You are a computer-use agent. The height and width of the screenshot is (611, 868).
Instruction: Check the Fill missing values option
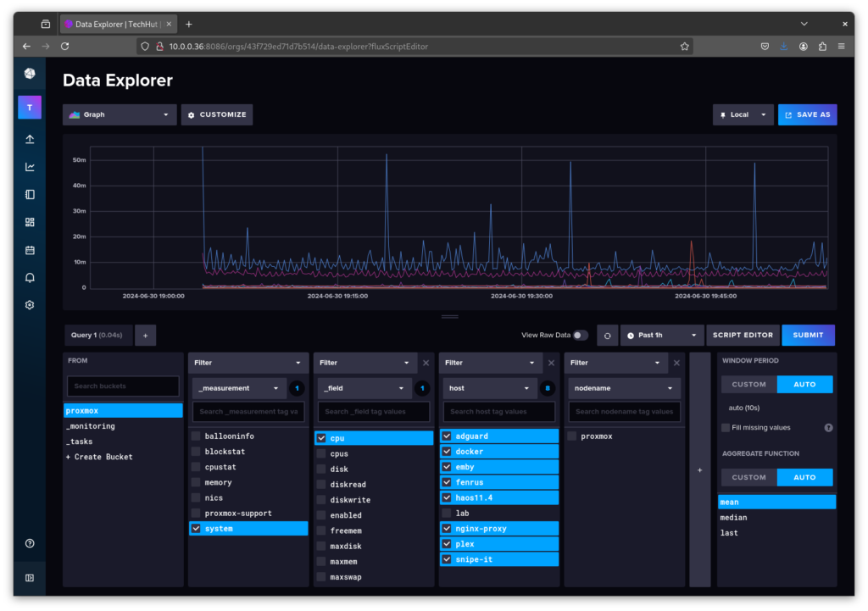pyautogui.click(x=724, y=427)
